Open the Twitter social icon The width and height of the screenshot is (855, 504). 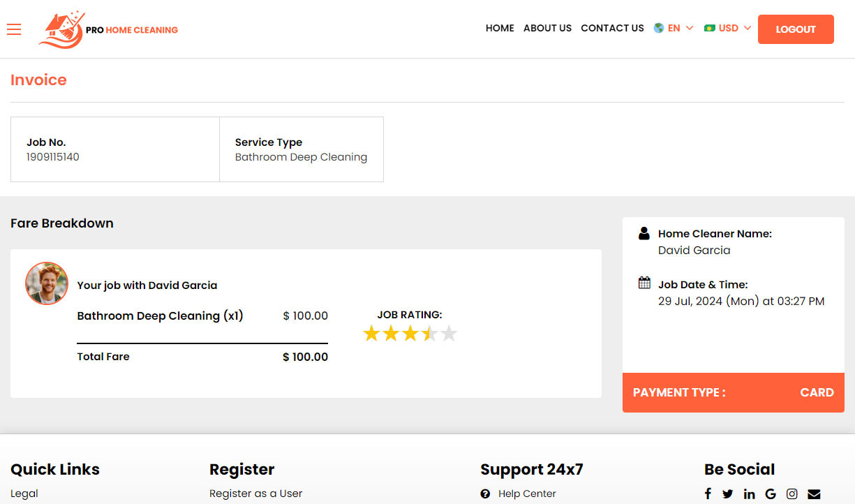pyautogui.click(x=728, y=494)
